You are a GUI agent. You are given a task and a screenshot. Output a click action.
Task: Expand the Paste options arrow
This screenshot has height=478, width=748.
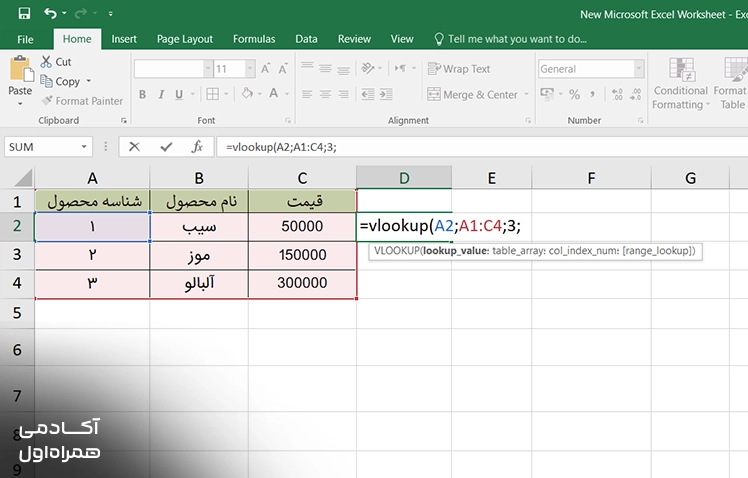point(20,104)
